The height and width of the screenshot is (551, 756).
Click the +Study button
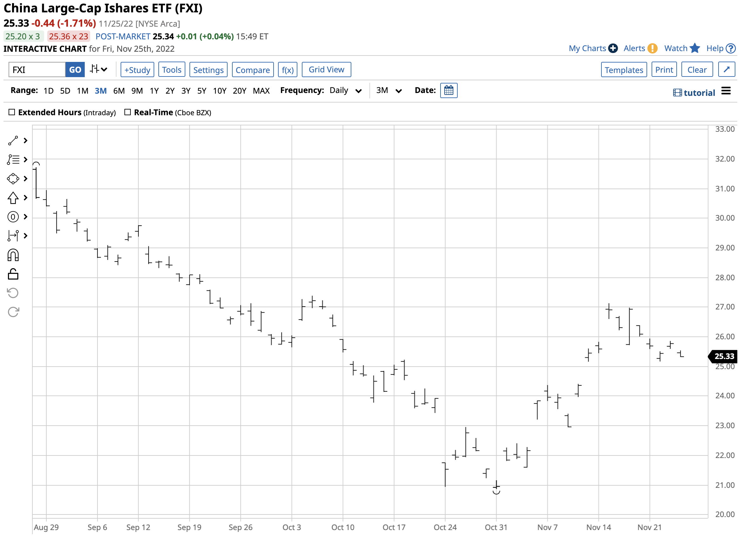click(137, 70)
